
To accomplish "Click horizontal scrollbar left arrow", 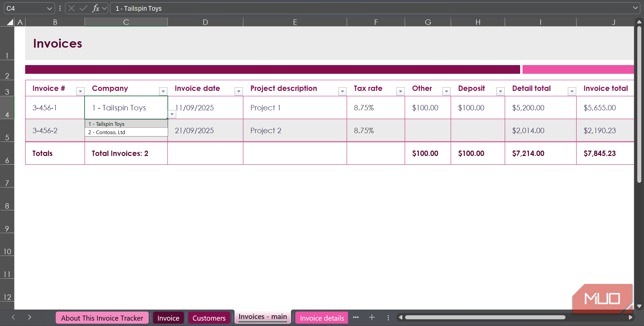I will (x=400, y=317).
